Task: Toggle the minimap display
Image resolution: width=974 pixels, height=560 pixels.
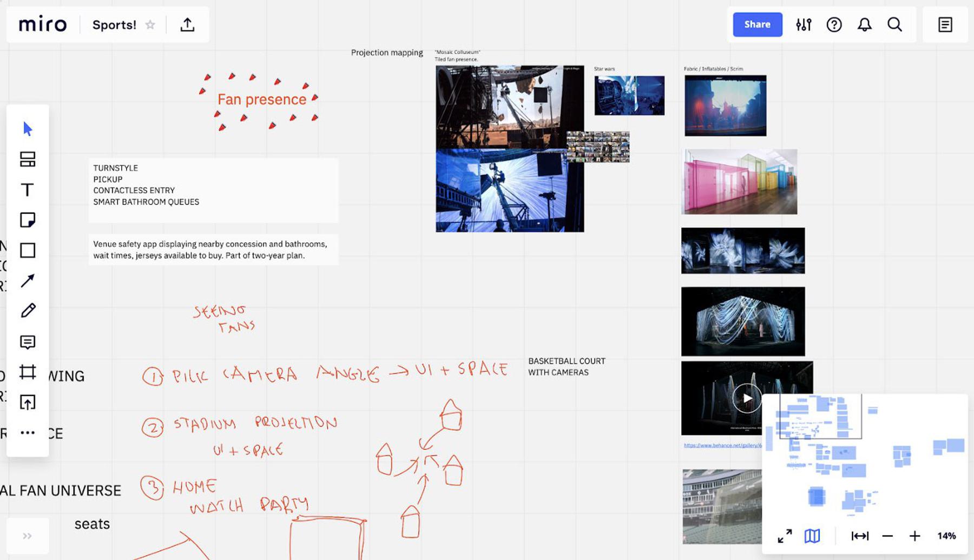Action: click(812, 536)
